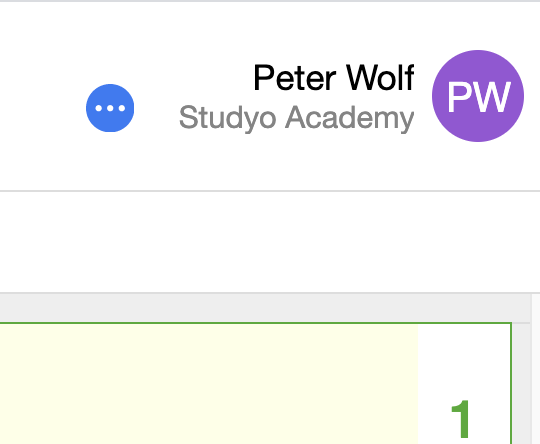
Task: Click the word Peter in the header
Action: (x=295, y=78)
